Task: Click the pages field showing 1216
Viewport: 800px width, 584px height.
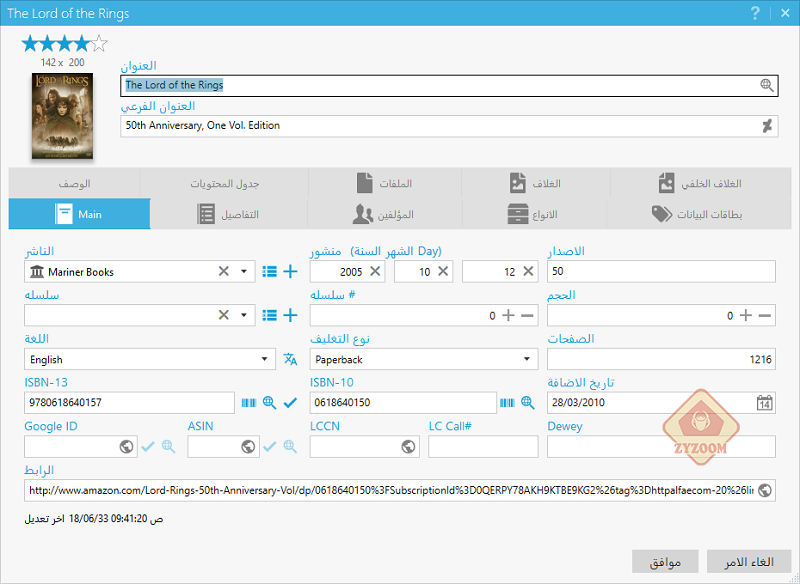Action: tap(661, 359)
